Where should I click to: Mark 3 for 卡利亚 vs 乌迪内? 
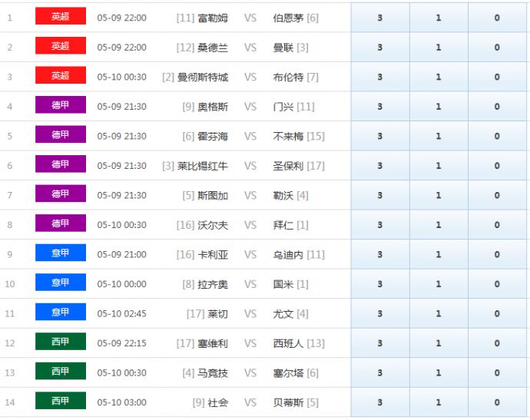(380, 254)
